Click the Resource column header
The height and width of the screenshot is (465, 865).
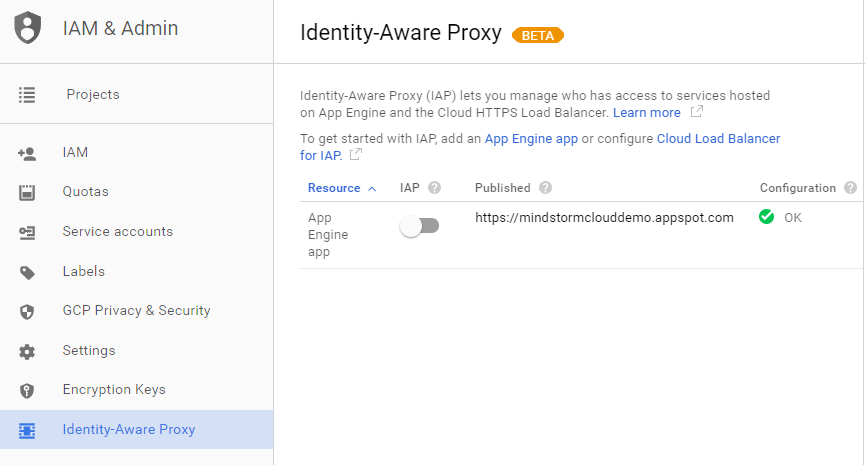[x=334, y=188]
